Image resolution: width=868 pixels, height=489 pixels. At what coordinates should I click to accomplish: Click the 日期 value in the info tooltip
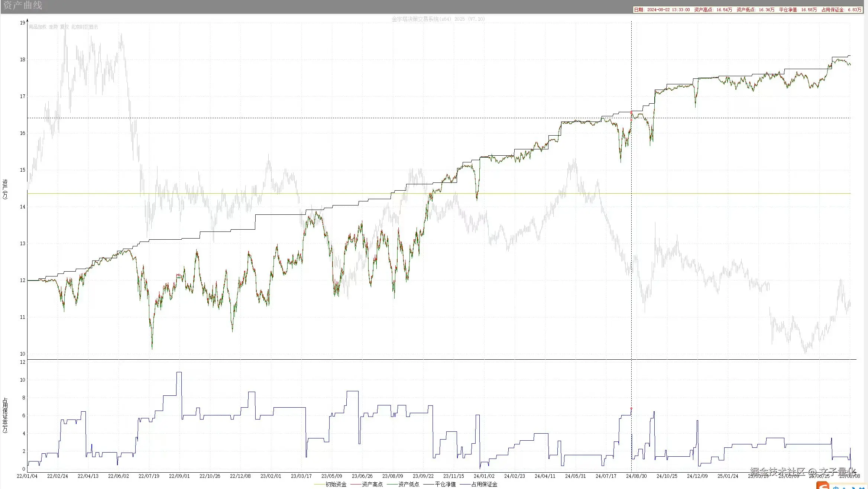(668, 10)
